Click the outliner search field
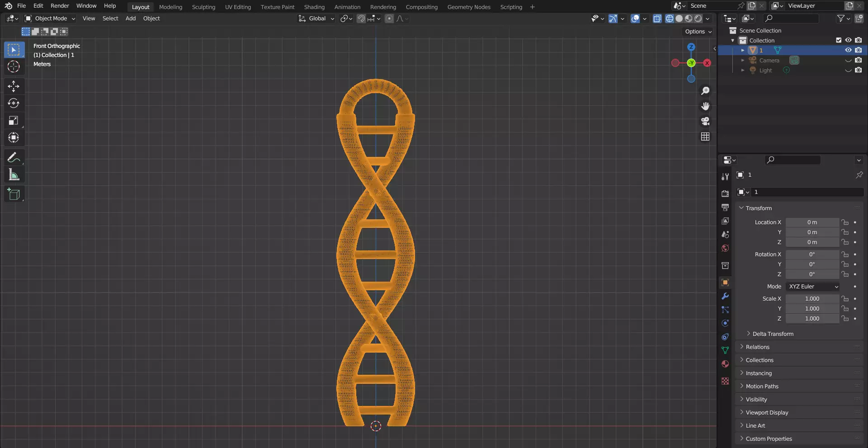The width and height of the screenshot is (868, 448). (791, 19)
